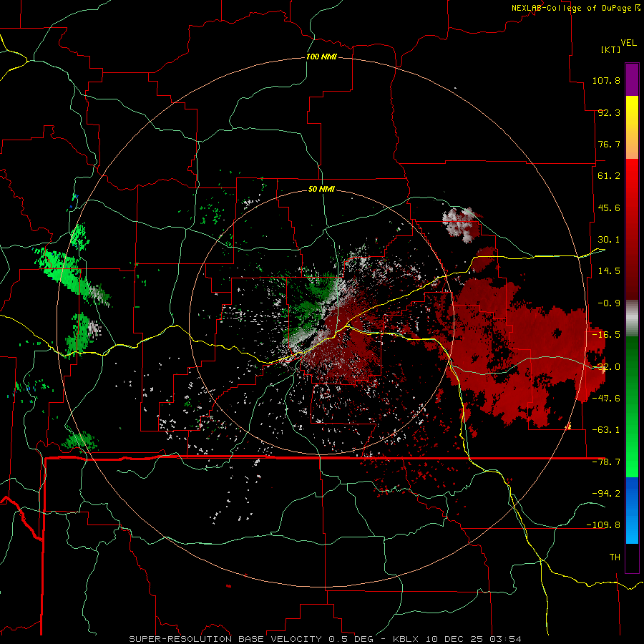The height and width of the screenshot is (644, 644).
Task: Click the -0.9 legend value
Action: click(x=609, y=303)
